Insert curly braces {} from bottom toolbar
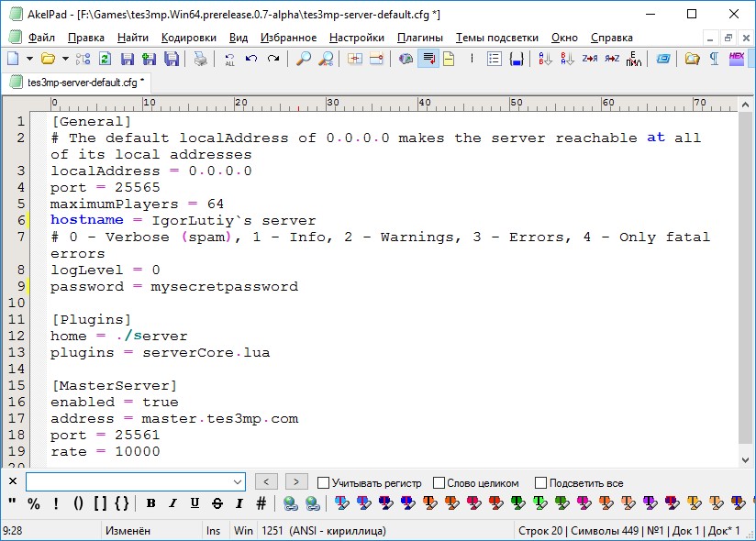The width and height of the screenshot is (756, 541). click(121, 503)
